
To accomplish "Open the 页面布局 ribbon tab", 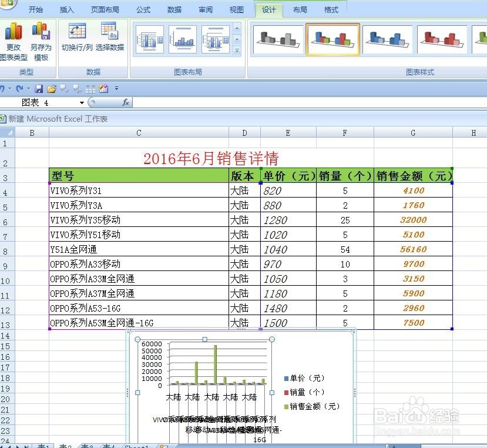I will [105, 9].
